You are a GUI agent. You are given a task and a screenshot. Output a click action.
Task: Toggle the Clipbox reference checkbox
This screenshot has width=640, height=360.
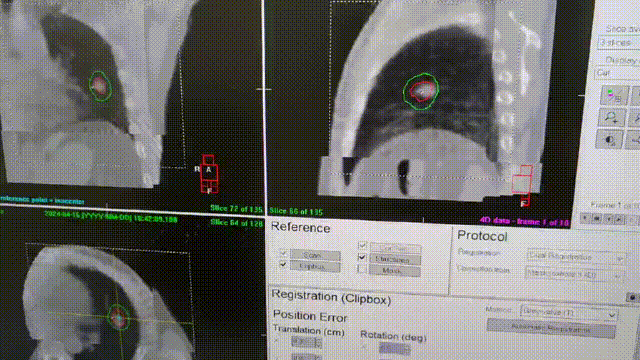[x=283, y=264]
